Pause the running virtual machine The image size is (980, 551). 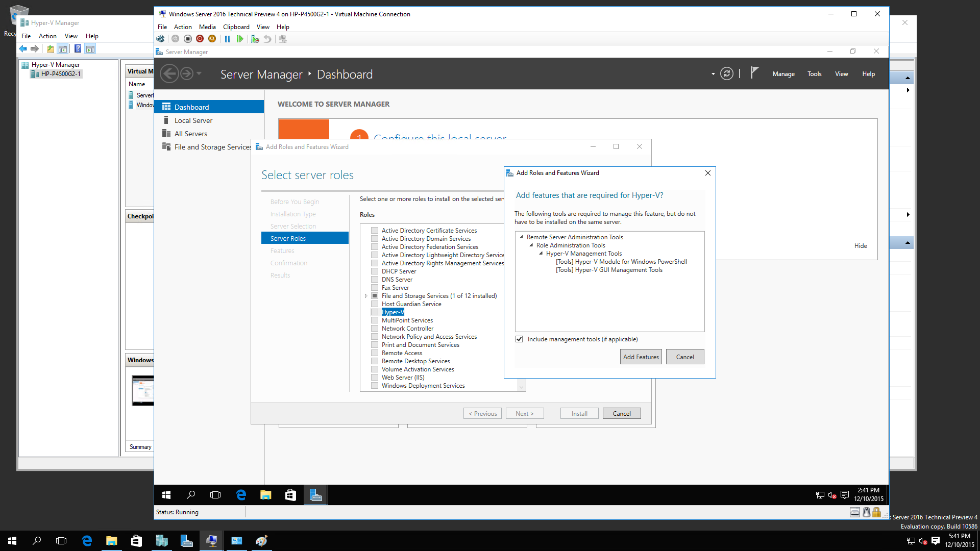(x=228, y=39)
